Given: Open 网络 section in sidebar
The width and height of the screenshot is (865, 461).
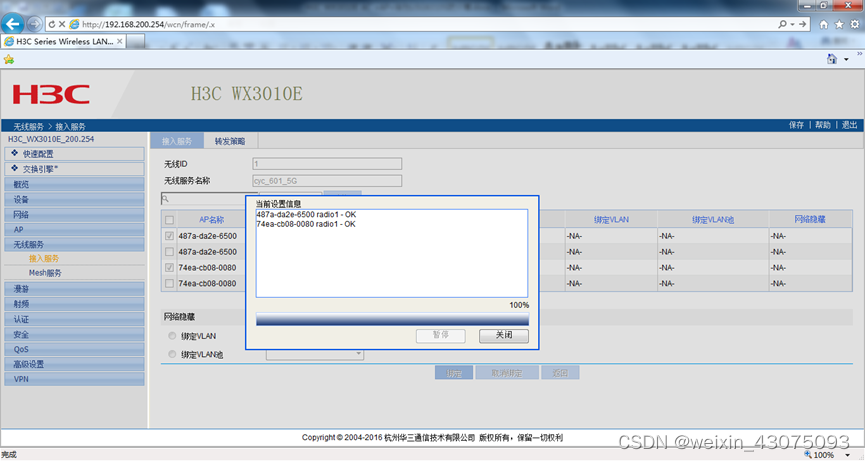Looking at the screenshot, I should click(x=74, y=215).
